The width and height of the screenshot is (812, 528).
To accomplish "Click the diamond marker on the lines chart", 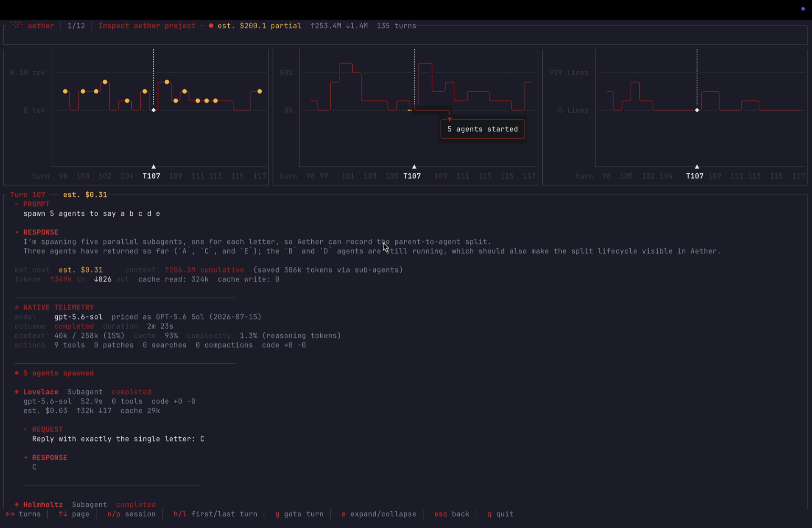I will click(697, 110).
